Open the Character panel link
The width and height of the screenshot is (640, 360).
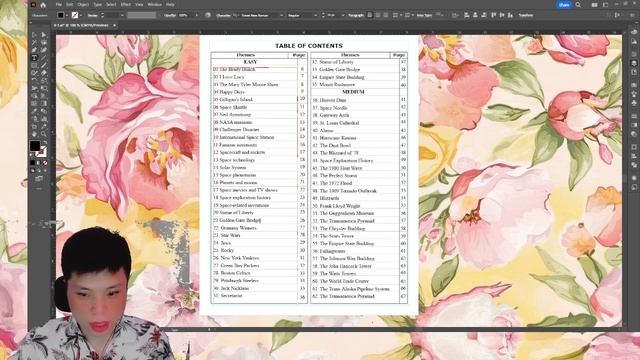[223, 16]
